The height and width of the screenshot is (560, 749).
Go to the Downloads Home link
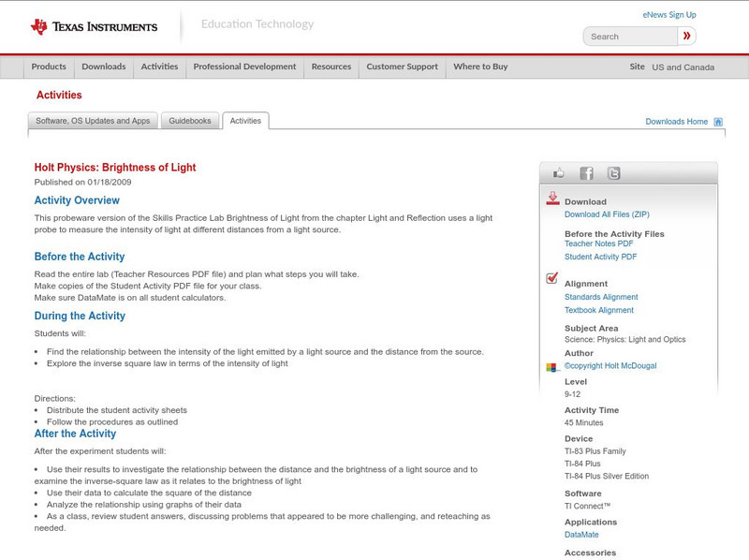click(676, 122)
